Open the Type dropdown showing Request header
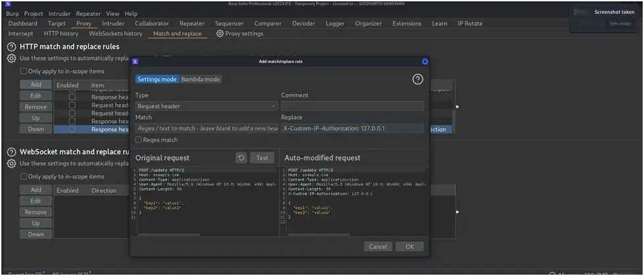This screenshot has width=644, height=276. click(207, 106)
